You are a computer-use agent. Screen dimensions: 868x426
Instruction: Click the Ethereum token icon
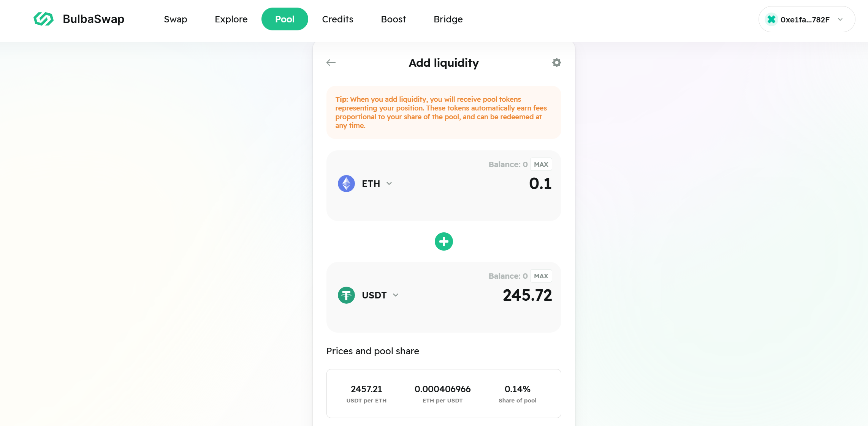point(346,184)
